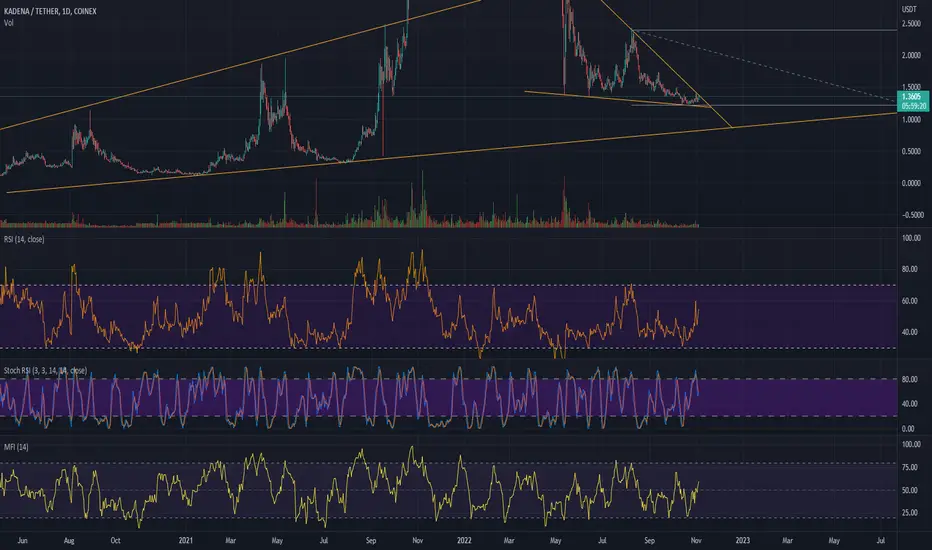
Task: Click the 2023 year label
Action: point(742,540)
